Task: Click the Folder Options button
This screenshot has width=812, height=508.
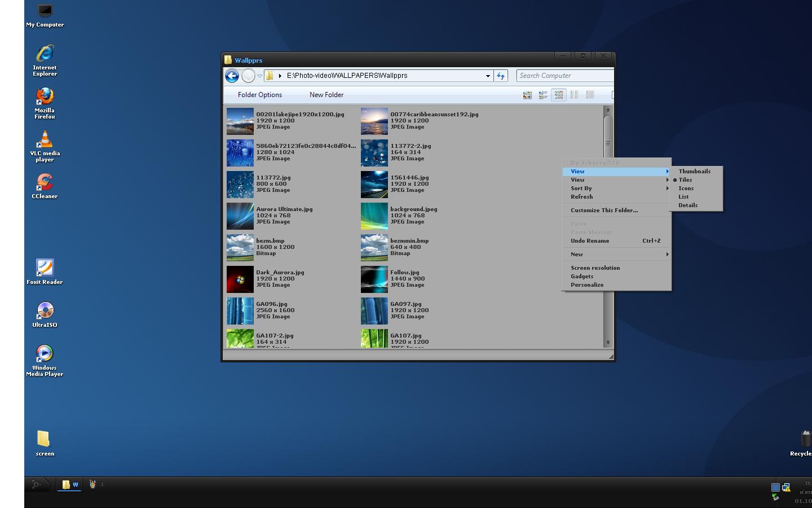Action: 260,95
